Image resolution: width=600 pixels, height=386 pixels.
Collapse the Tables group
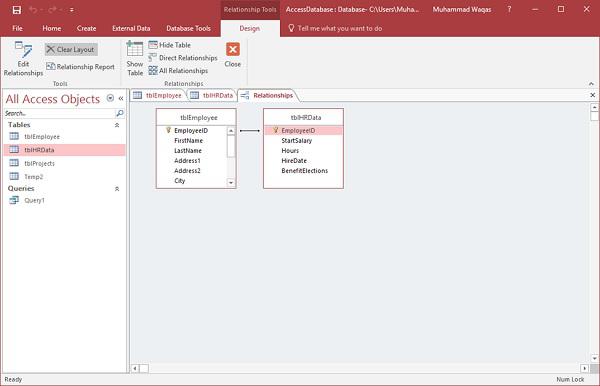[117, 125]
